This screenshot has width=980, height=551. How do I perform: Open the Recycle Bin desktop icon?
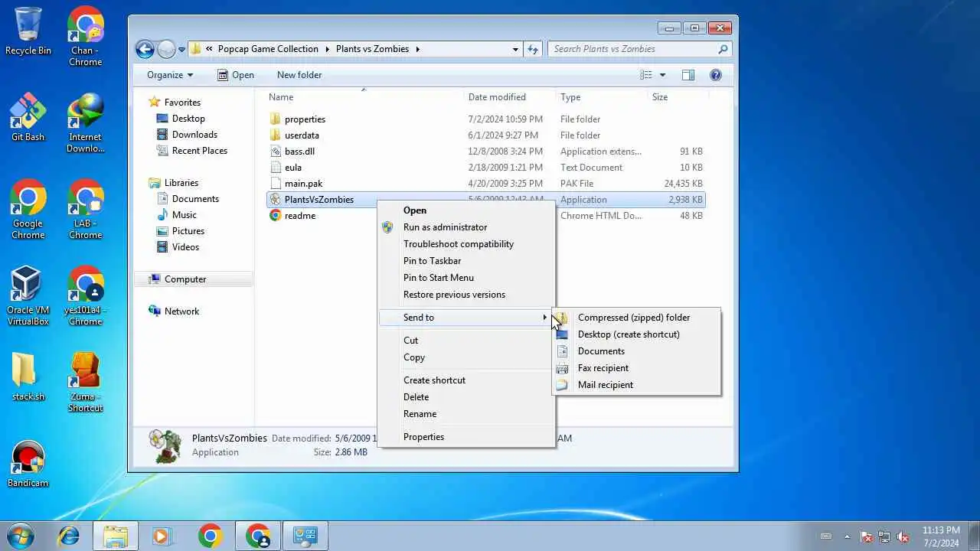28,32
